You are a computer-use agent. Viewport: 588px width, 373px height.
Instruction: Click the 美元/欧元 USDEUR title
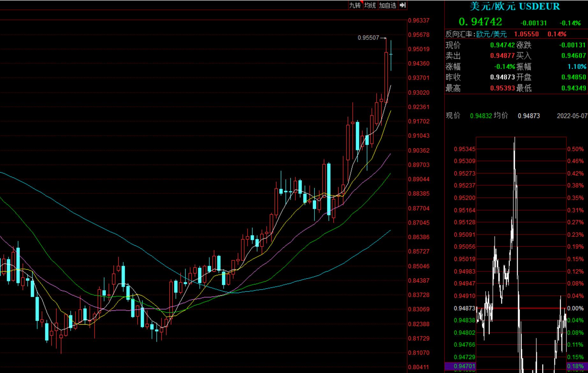click(515, 6)
